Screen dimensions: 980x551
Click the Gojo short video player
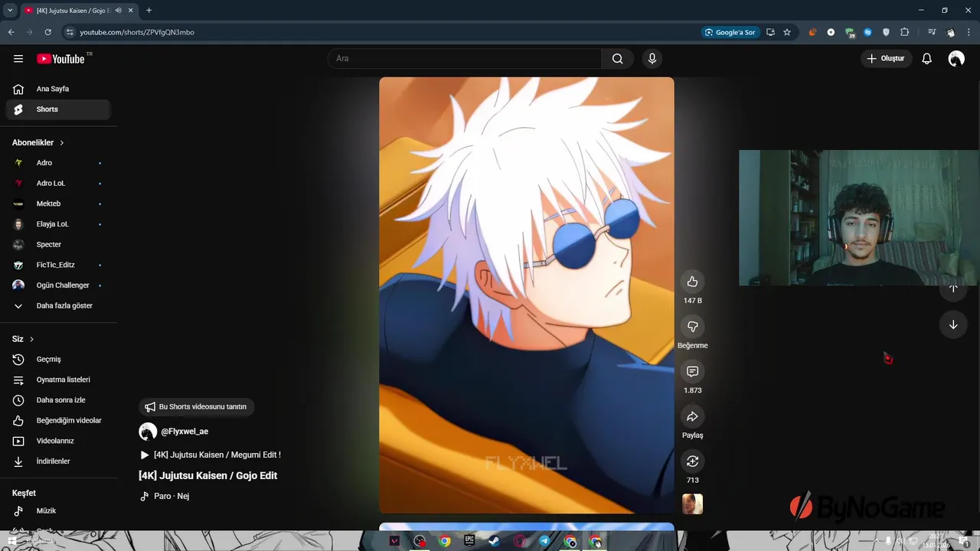[x=527, y=295]
